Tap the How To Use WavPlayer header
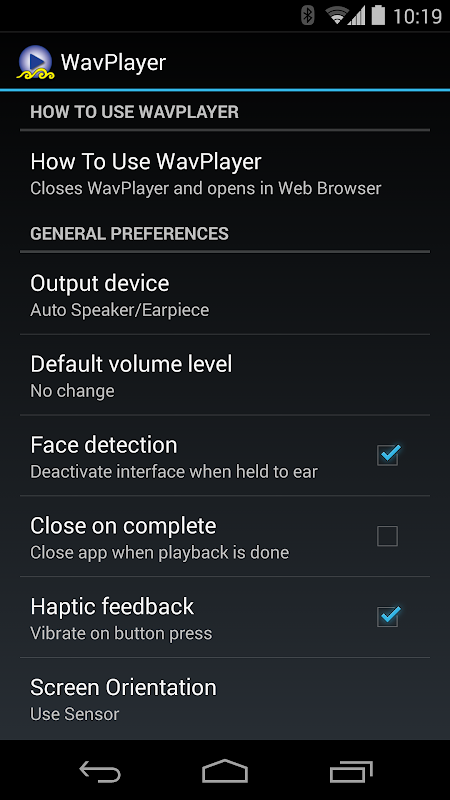 click(135, 112)
